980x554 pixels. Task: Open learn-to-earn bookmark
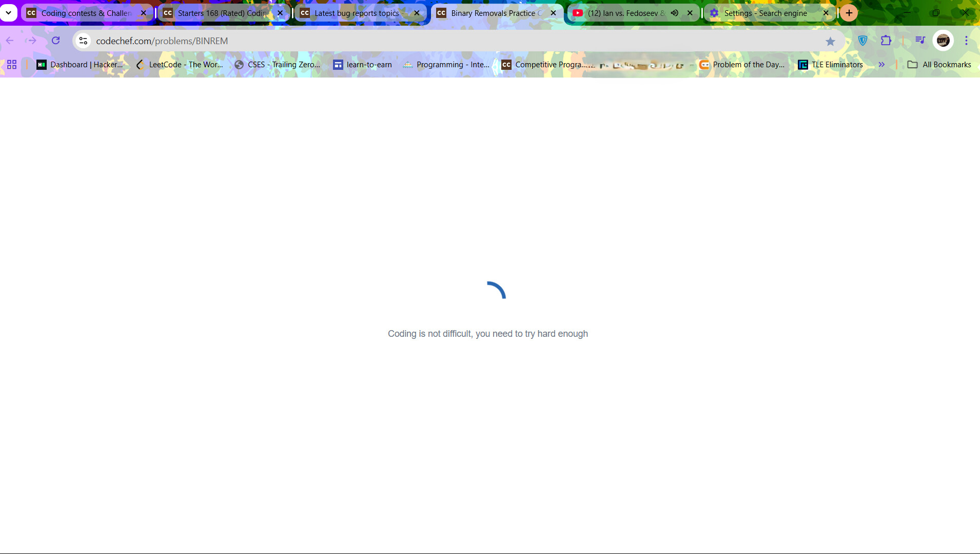363,65
